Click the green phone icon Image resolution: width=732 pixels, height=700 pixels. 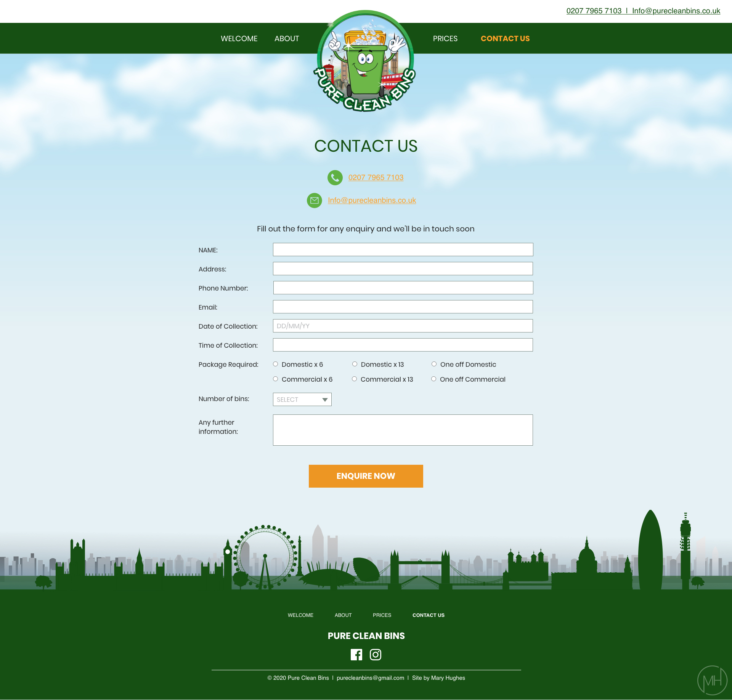tap(335, 177)
